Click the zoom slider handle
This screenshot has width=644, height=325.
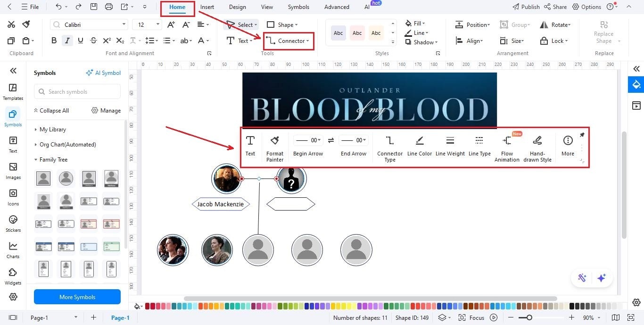[529, 317]
